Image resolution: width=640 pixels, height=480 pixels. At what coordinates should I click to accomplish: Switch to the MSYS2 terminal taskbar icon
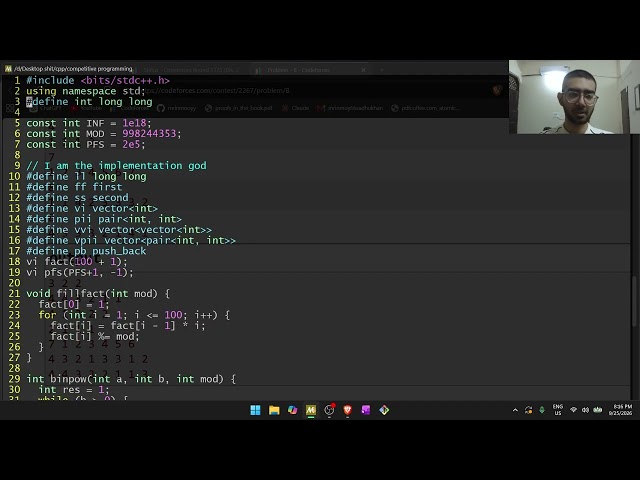click(311, 410)
